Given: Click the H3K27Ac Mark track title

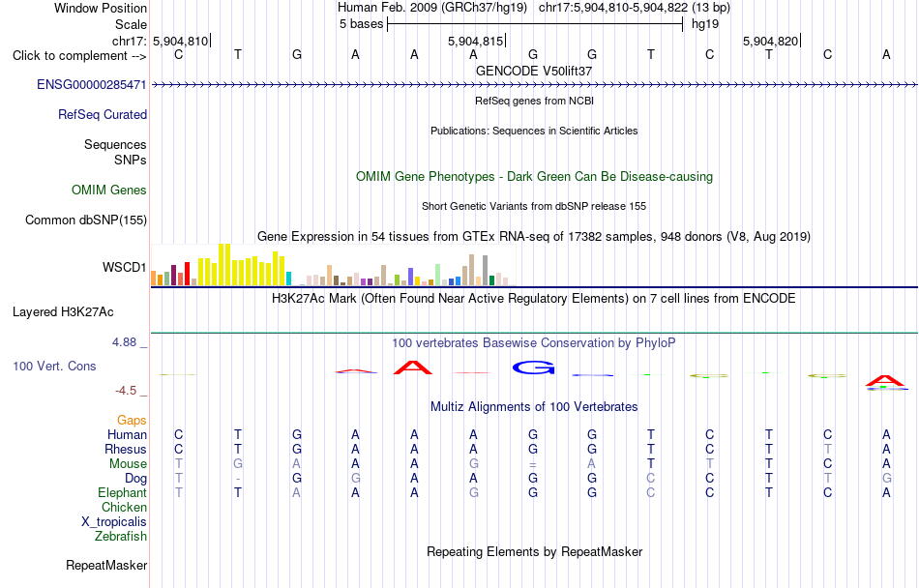Looking at the screenshot, I should tap(534, 298).
